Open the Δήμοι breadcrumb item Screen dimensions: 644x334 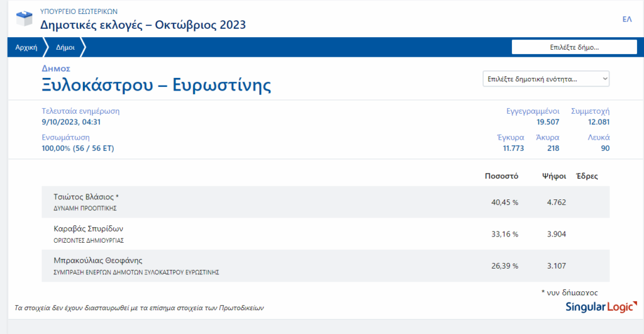tap(65, 47)
